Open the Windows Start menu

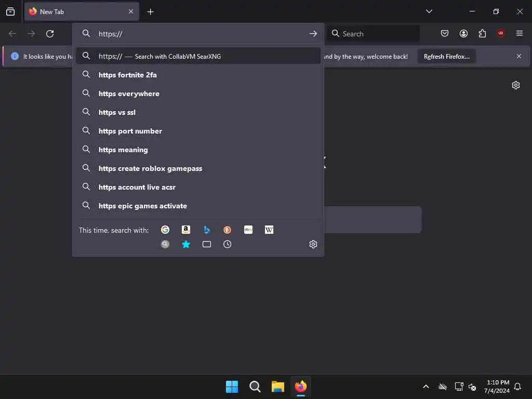coord(232,387)
